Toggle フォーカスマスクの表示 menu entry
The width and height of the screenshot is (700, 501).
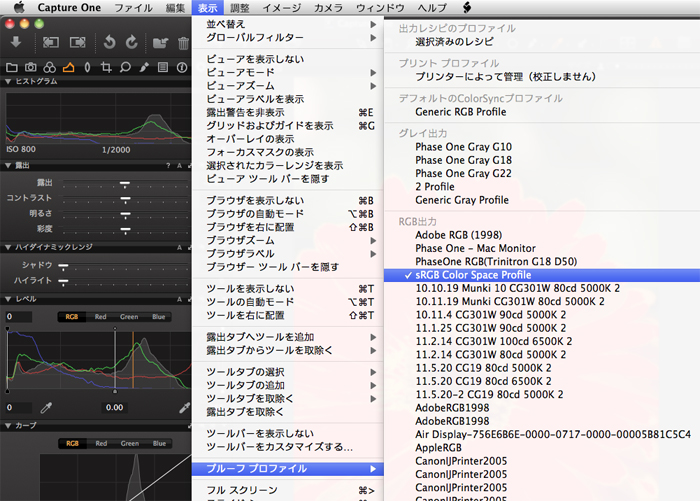(x=288, y=152)
